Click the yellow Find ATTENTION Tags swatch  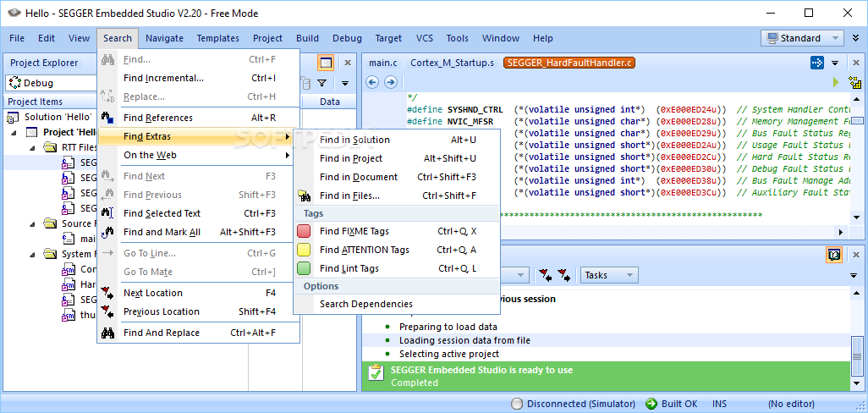(304, 250)
